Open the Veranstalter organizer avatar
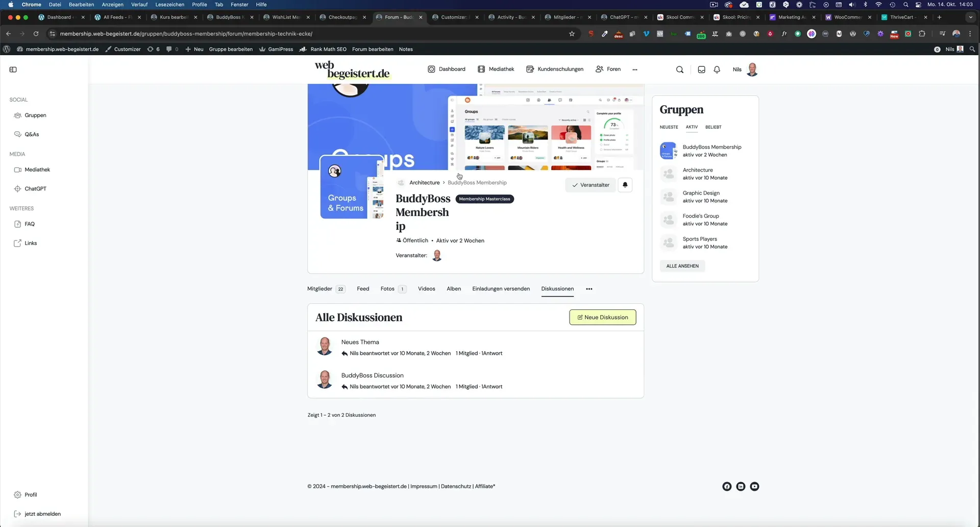The width and height of the screenshot is (980, 527). tap(436, 255)
